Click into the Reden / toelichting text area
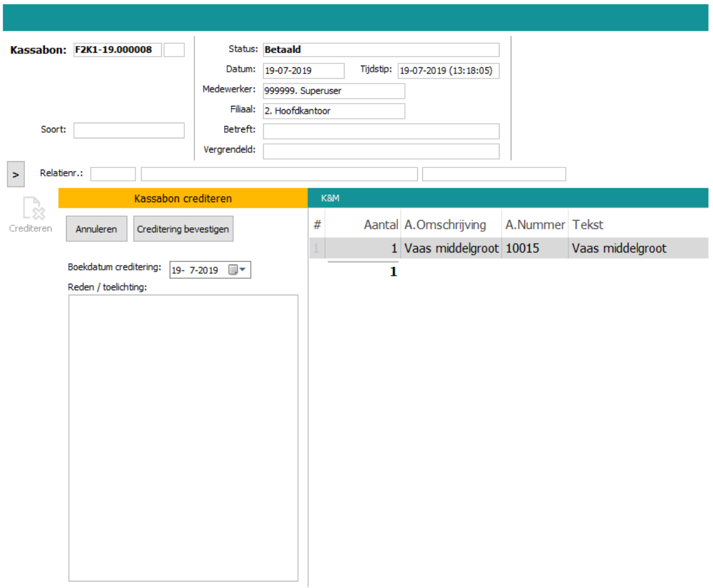The width and height of the screenshot is (713, 588). pyautogui.click(x=183, y=438)
